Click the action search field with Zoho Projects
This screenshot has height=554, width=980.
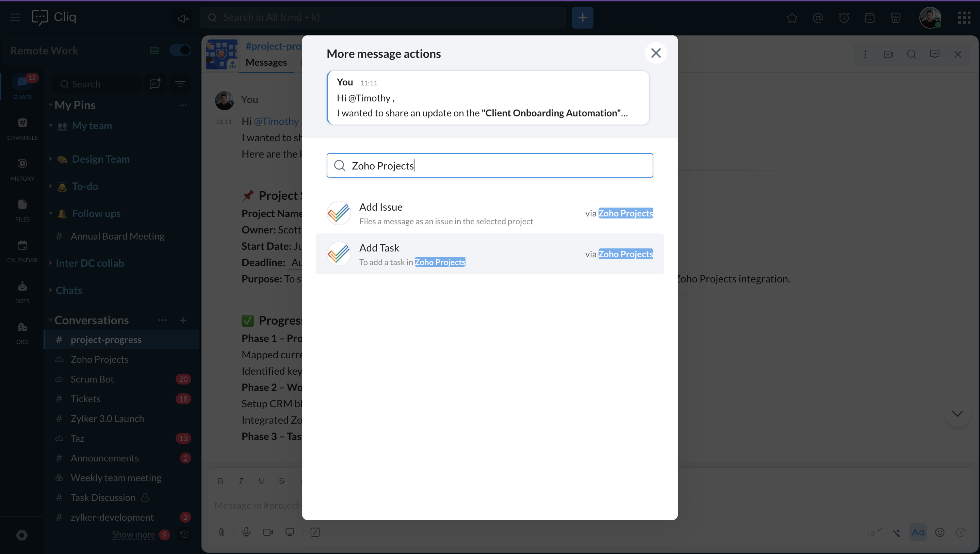490,165
